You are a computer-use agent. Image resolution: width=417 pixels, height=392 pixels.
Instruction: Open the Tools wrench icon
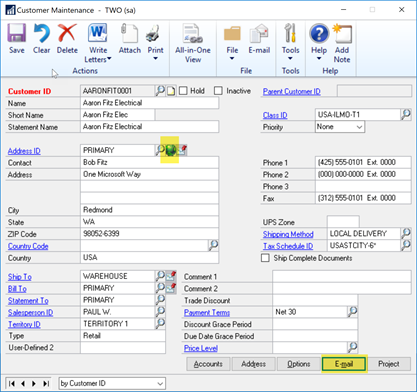[290, 33]
